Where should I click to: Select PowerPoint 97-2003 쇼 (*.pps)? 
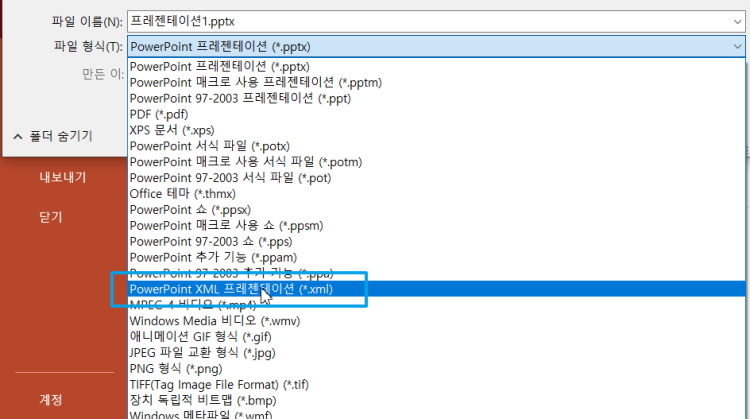click(436, 241)
